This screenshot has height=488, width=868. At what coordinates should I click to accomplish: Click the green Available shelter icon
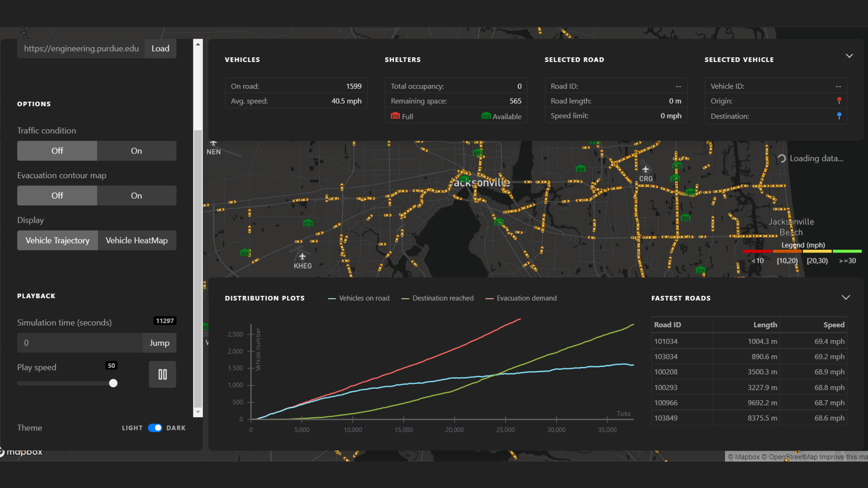click(486, 116)
